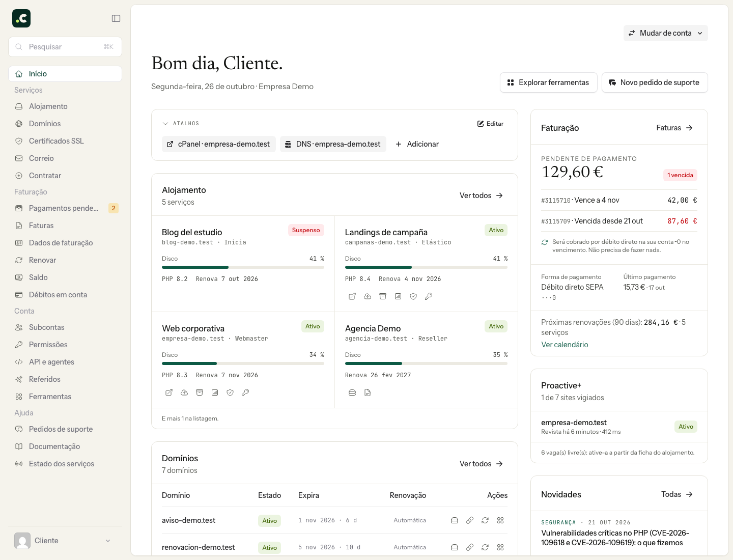Focus the Pesquisar search field
The height and width of the screenshot is (560, 733).
pos(65,47)
